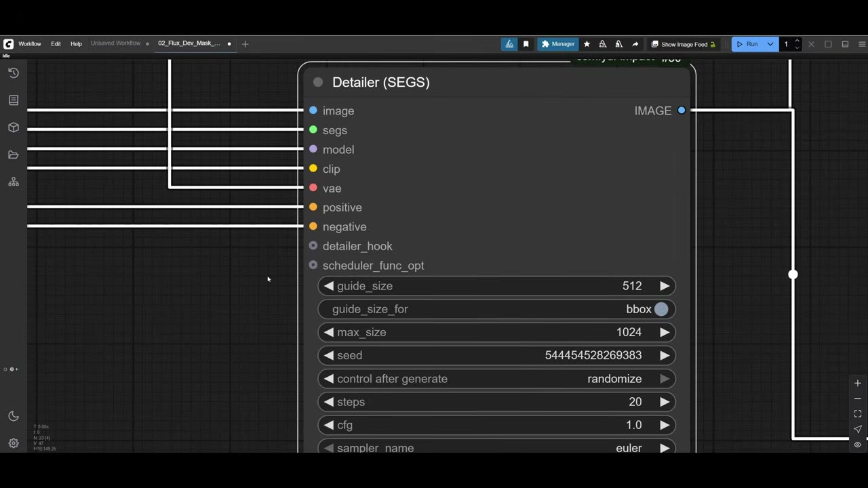Open the Edit menu
868x488 pixels.
tap(56, 44)
